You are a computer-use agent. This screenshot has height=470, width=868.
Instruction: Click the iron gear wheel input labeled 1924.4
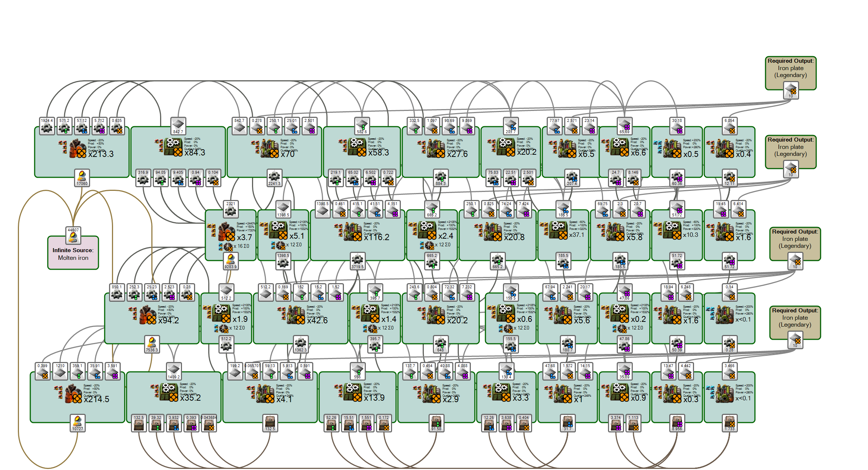click(x=47, y=126)
